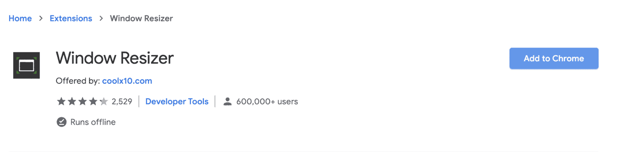The width and height of the screenshot is (644, 152).
Task: Click the Runs offline checkmark badge icon
Action: (62, 122)
